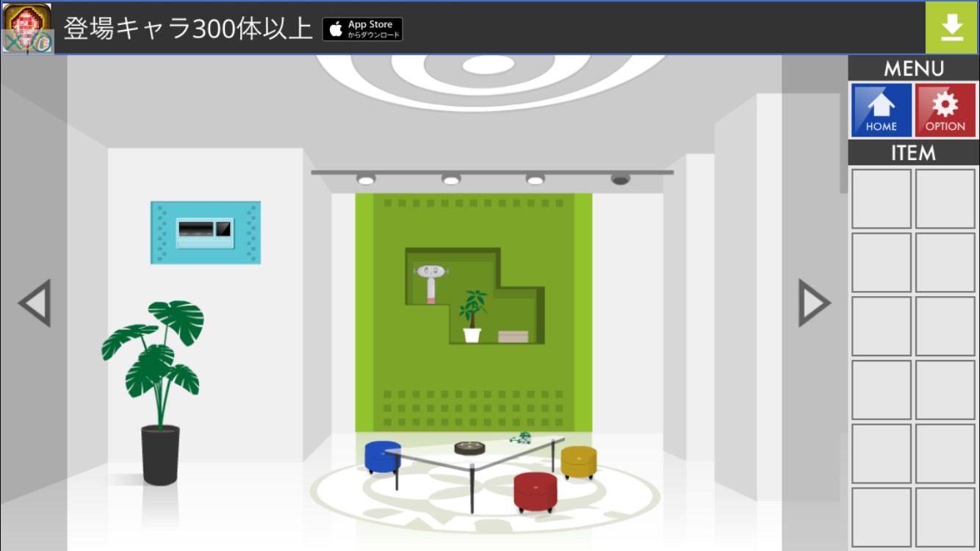Examine the green object on glass table
980x551 pixels.
click(x=521, y=438)
